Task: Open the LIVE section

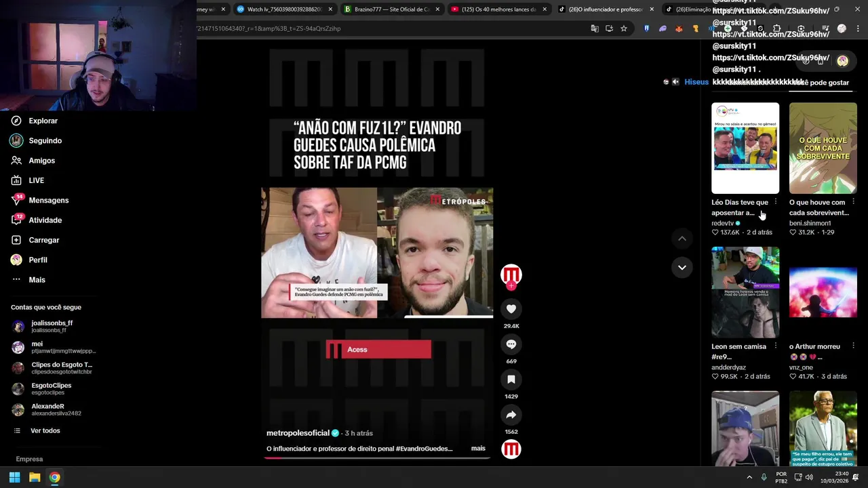Action: (36, 180)
